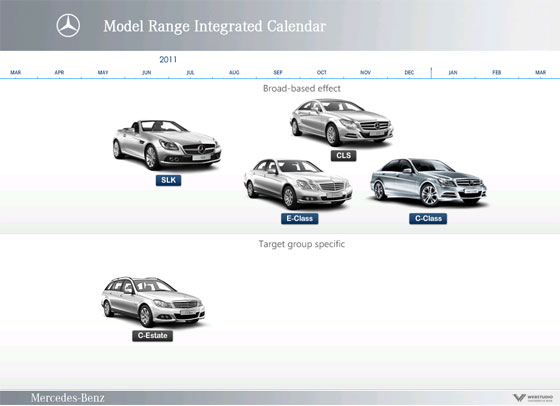Click the C-Class label button
This screenshot has width=560, height=406.
click(428, 219)
